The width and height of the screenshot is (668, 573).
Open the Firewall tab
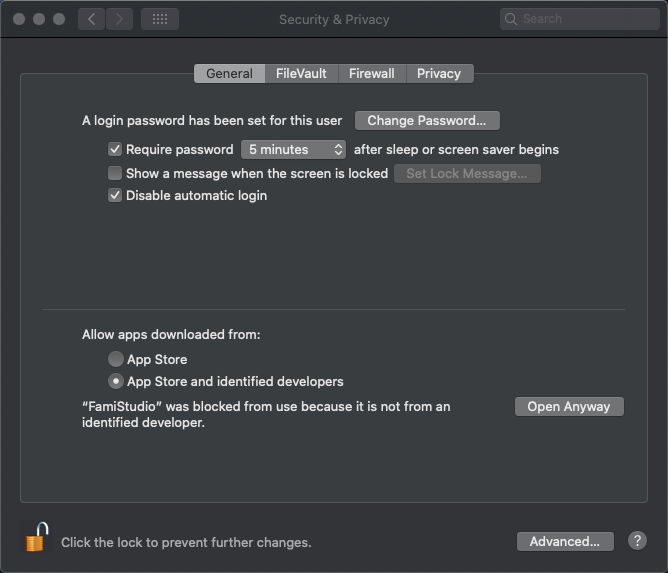coord(372,73)
